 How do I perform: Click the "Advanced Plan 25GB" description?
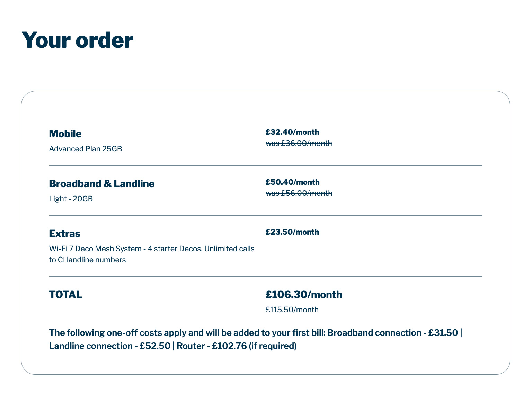[x=85, y=149]
